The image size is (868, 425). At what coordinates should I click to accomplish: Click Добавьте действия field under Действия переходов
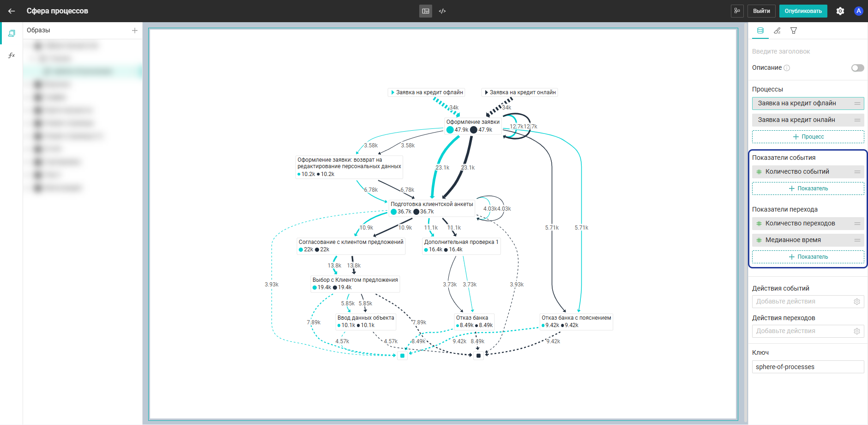(x=808, y=331)
